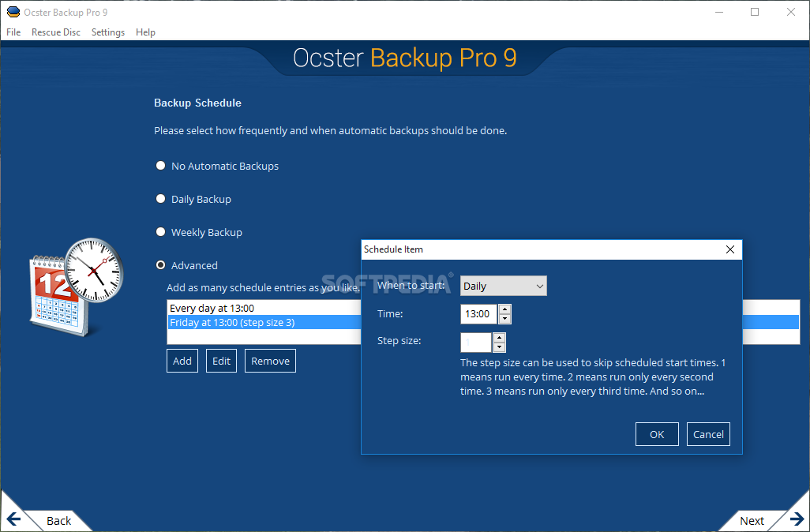Click the calendar and clock schedule icon
The width and height of the screenshot is (810, 532).
click(77, 287)
